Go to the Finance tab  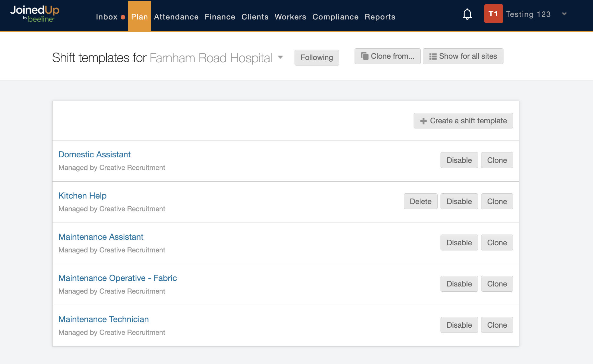(220, 17)
